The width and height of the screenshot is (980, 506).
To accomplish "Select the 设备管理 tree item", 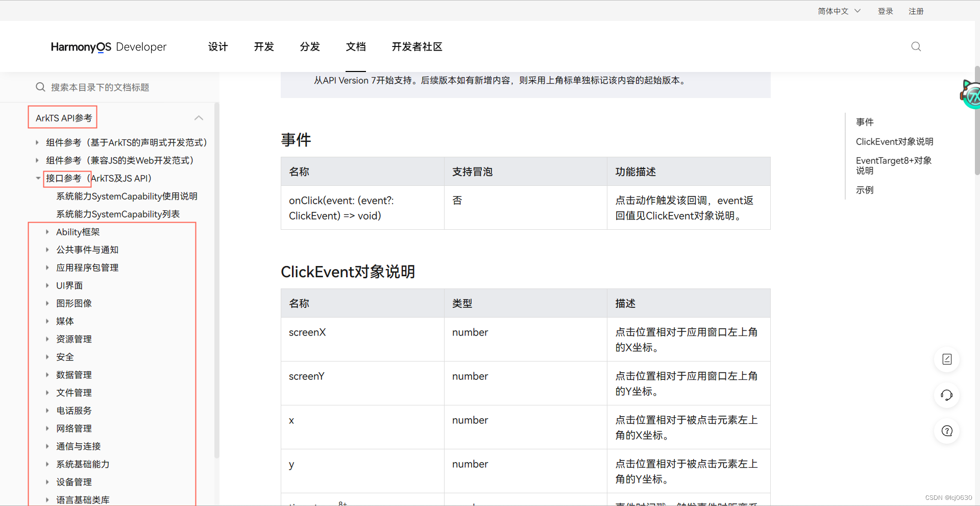I will (x=74, y=482).
